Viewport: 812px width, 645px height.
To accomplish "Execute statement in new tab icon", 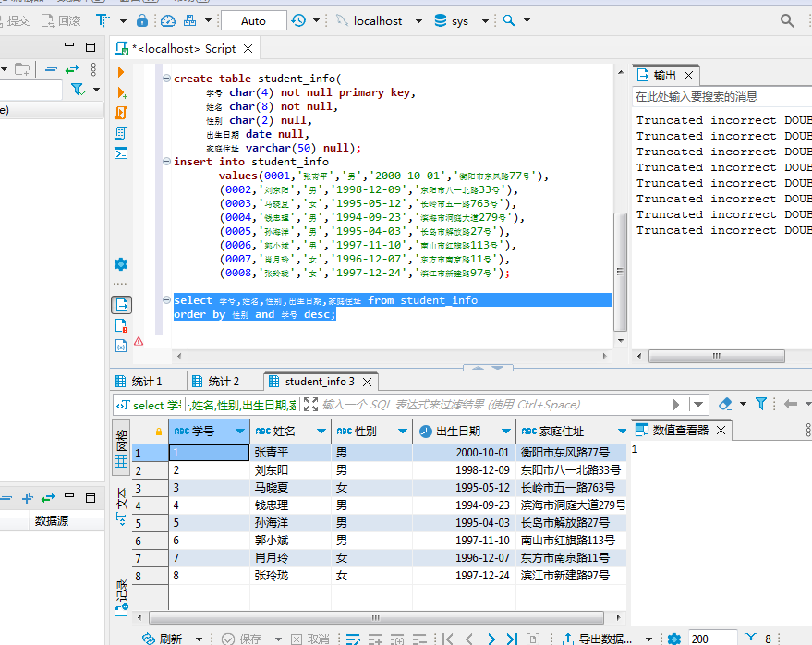I will [122, 92].
